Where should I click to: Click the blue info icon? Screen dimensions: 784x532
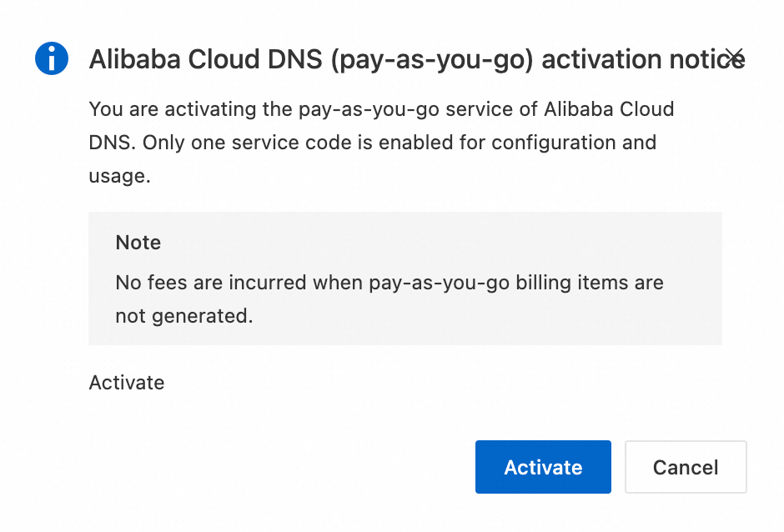[x=51, y=58]
